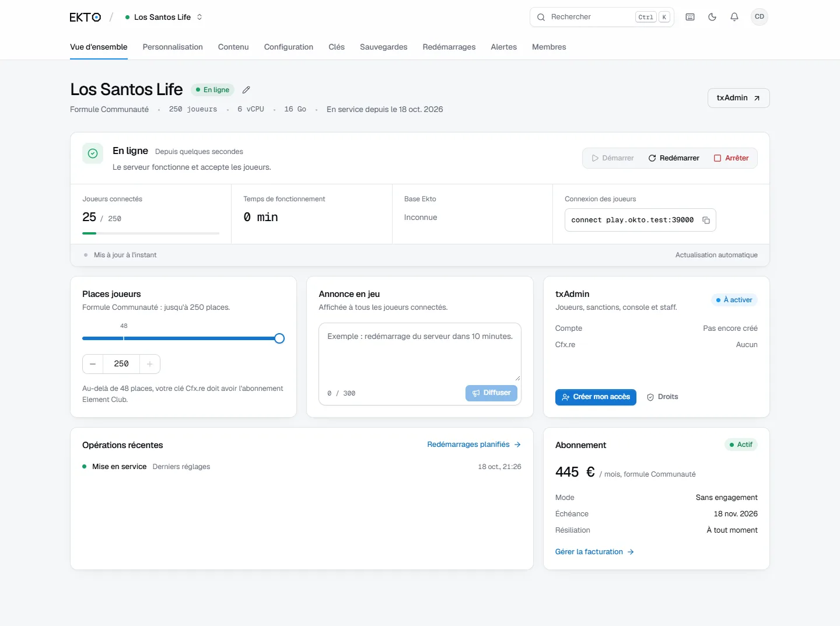The height and width of the screenshot is (626, 840).
Task: Follow the Redémarrages planifiés link
Action: tap(474, 445)
